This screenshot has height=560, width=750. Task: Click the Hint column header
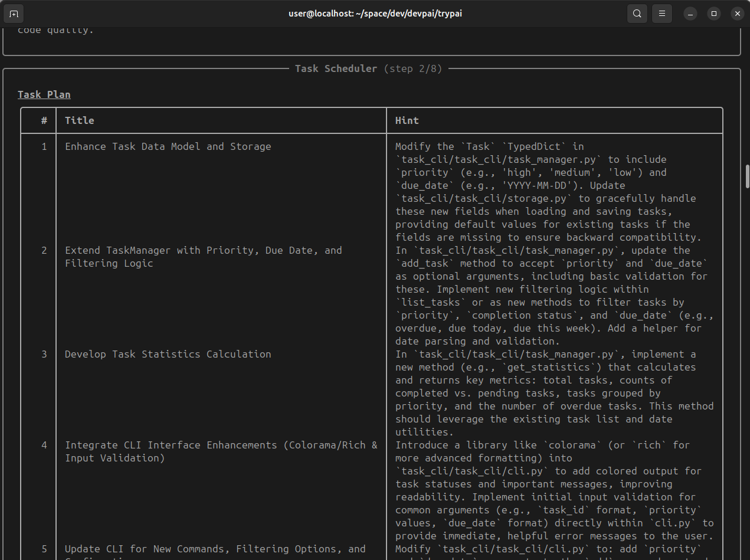(x=407, y=120)
